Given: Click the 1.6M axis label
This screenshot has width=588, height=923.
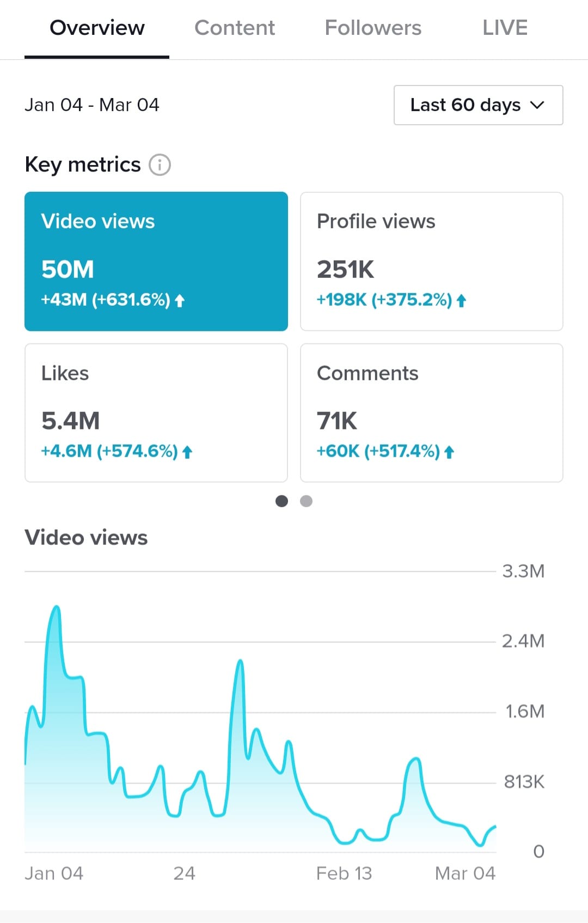Looking at the screenshot, I should (525, 711).
